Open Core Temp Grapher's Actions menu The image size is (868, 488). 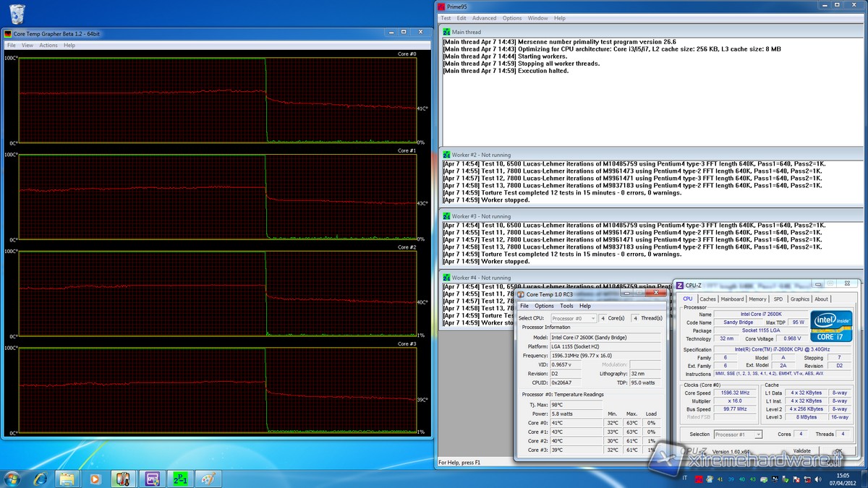(48, 45)
